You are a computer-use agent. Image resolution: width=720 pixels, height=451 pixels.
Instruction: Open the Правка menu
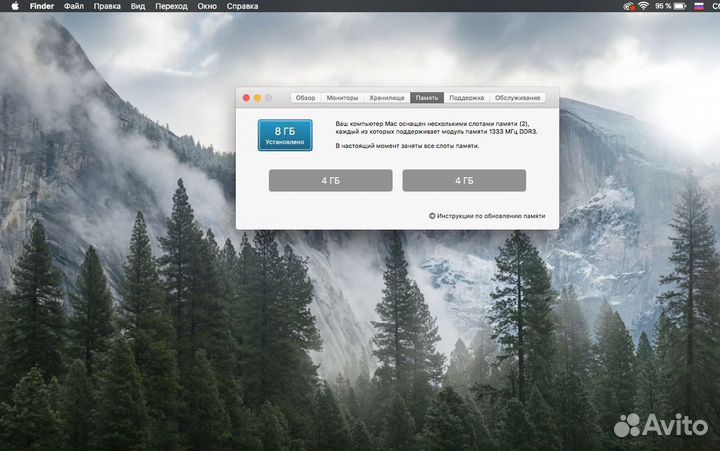click(x=107, y=6)
